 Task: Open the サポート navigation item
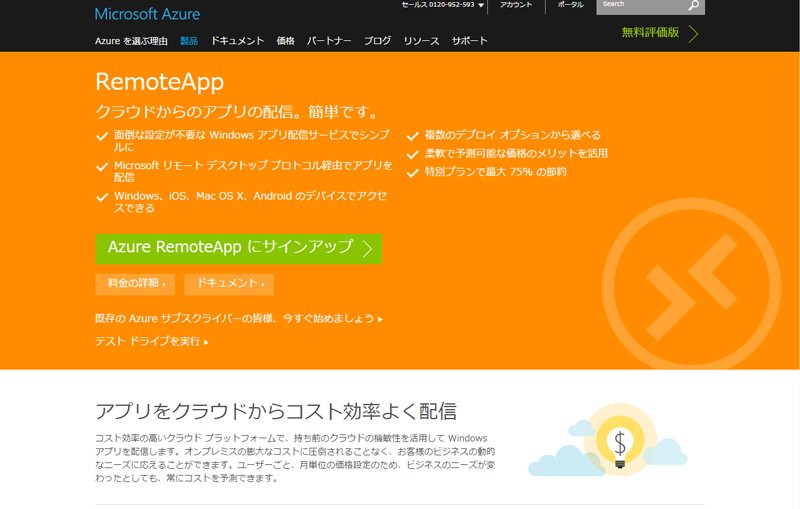coord(470,41)
